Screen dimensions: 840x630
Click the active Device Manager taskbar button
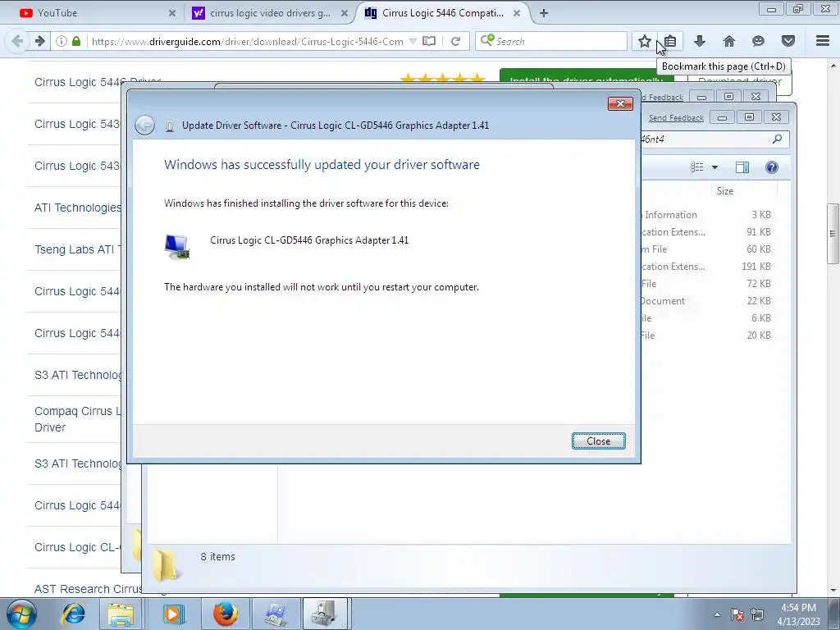click(x=325, y=614)
